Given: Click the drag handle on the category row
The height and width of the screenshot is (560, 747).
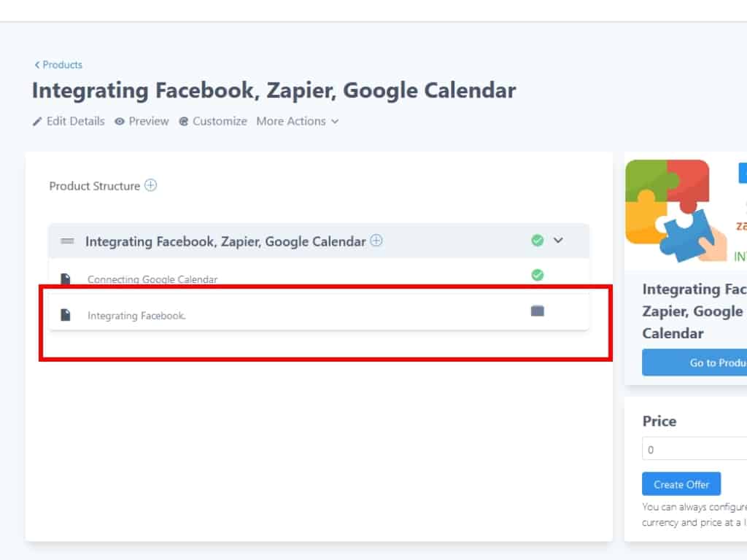Looking at the screenshot, I should pos(67,241).
